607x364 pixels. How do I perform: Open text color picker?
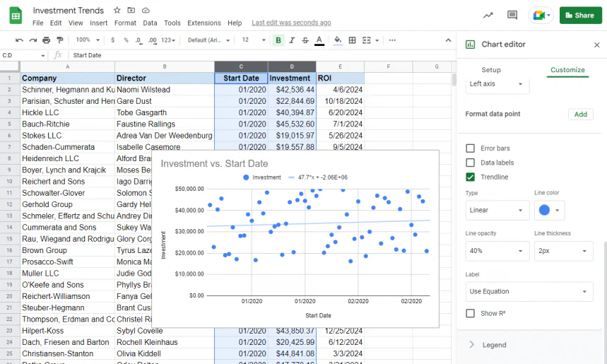coord(319,40)
